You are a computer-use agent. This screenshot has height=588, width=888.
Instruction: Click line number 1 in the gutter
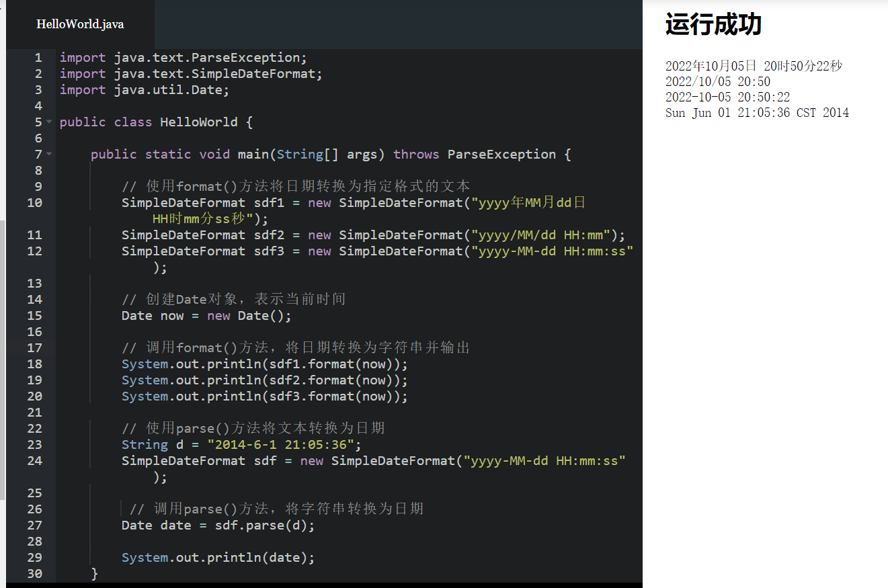(38, 58)
